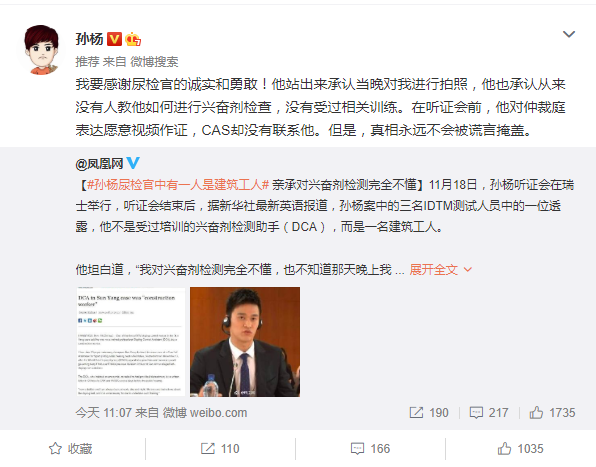
Task: Click the blue V badge beside 凤凰网
Action: pos(133,163)
